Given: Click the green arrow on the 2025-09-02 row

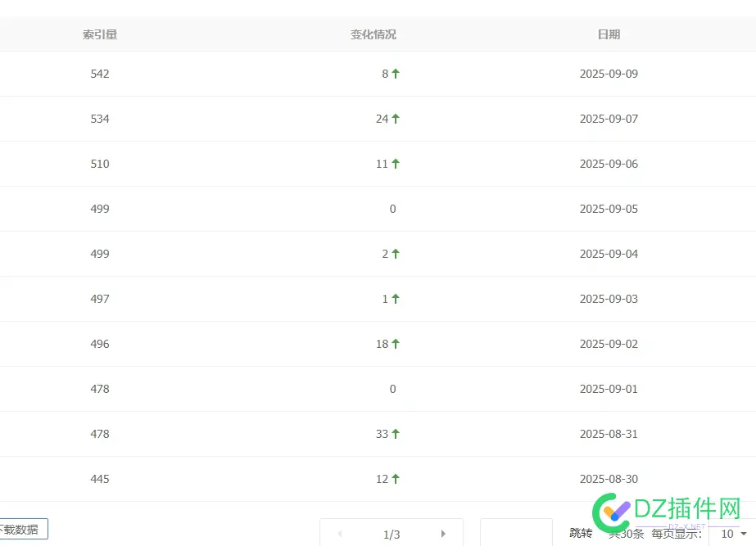Looking at the screenshot, I should point(394,344).
